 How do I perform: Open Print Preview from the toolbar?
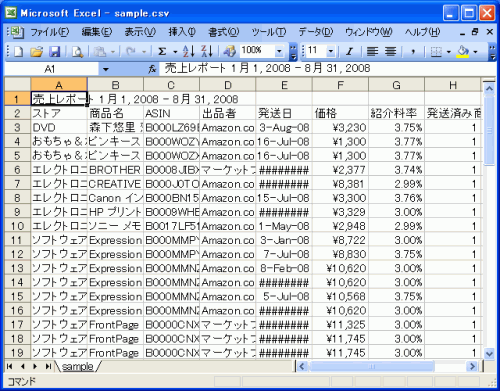[77, 51]
